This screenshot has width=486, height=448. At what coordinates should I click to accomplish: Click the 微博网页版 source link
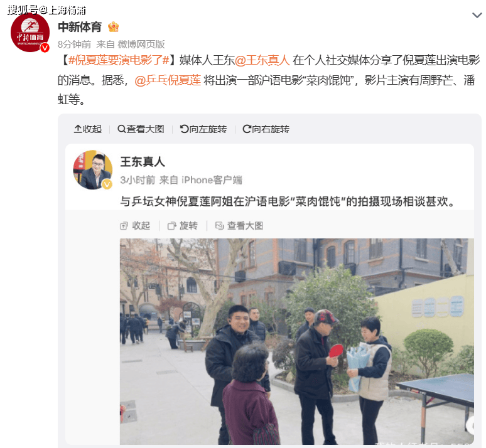pyautogui.click(x=141, y=45)
